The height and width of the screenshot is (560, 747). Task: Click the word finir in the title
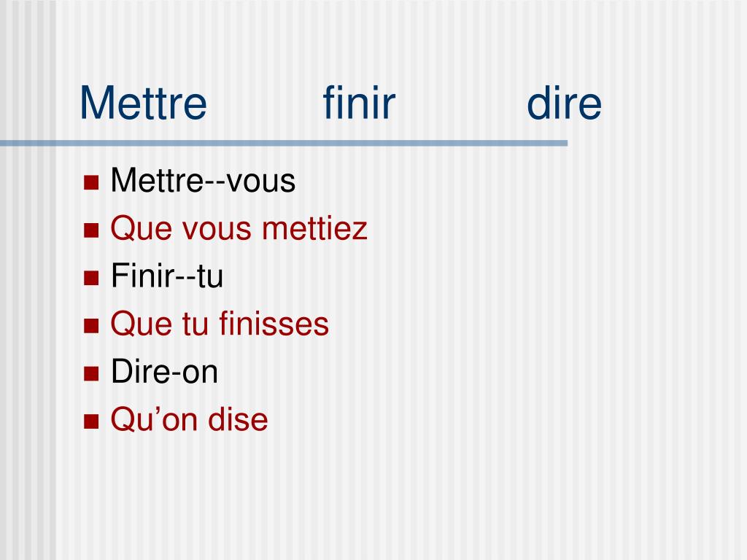click(x=359, y=103)
